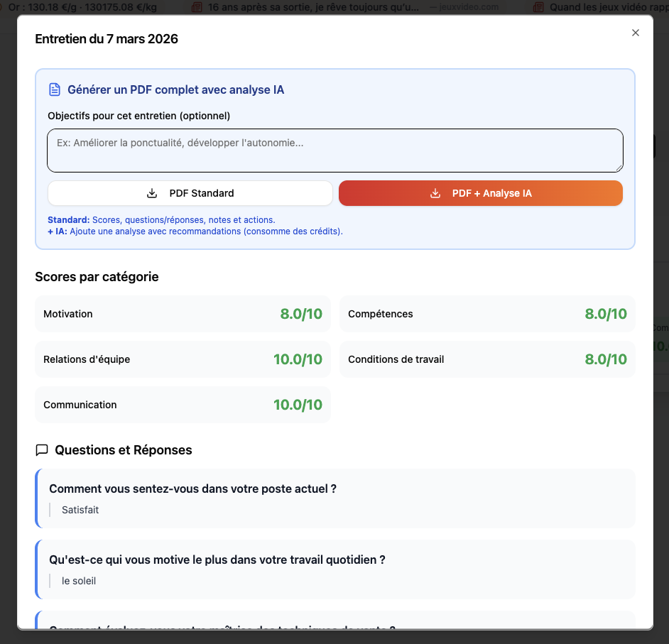Click the download icon in PDF + Analyse IA
This screenshot has width=669, height=644.
coord(435,193)
